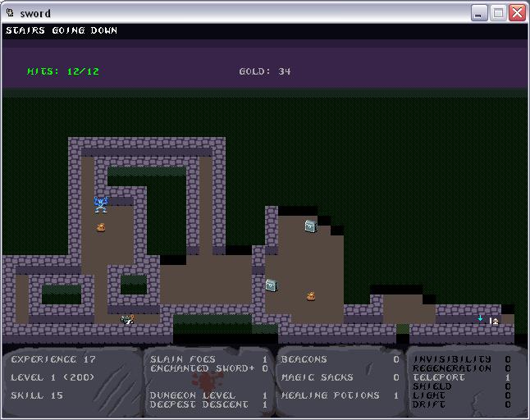This screenshot has width=530, height=420.
Task: Click the cyan down-arrow stairs marker
Action: click(x=480, y=318)
